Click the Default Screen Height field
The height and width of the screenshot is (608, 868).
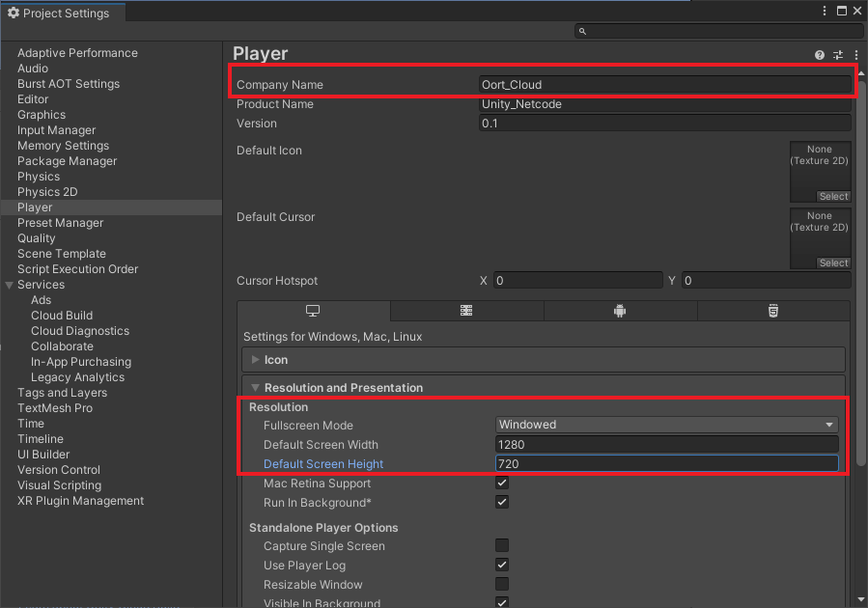click(x=666, y=463)
